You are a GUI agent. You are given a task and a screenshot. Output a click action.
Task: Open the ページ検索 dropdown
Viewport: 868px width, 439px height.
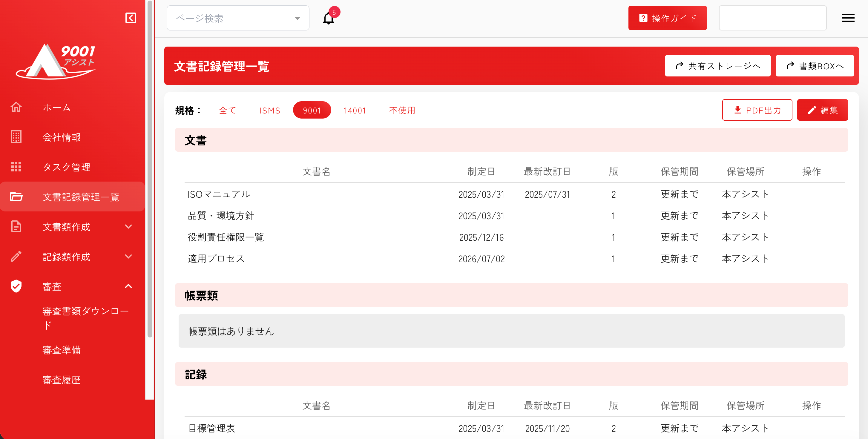pos(238,18)
